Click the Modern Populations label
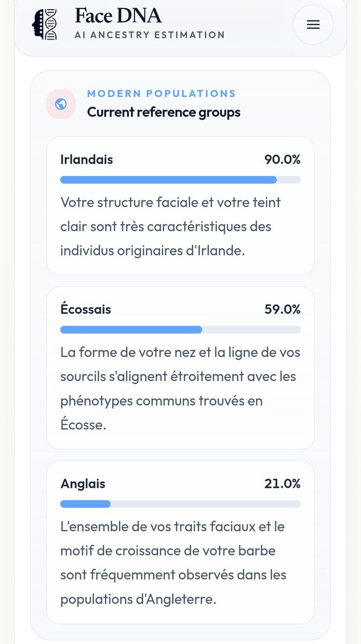 (x=161, y=93)
